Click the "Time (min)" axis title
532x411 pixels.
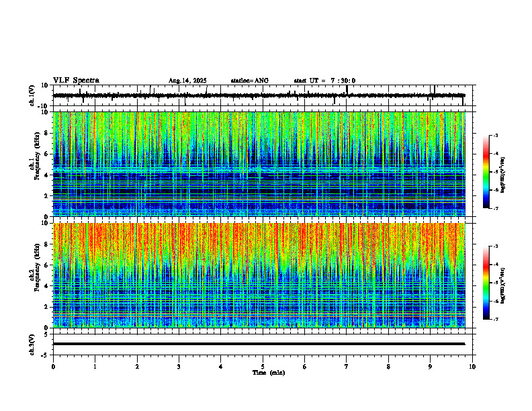269,373
